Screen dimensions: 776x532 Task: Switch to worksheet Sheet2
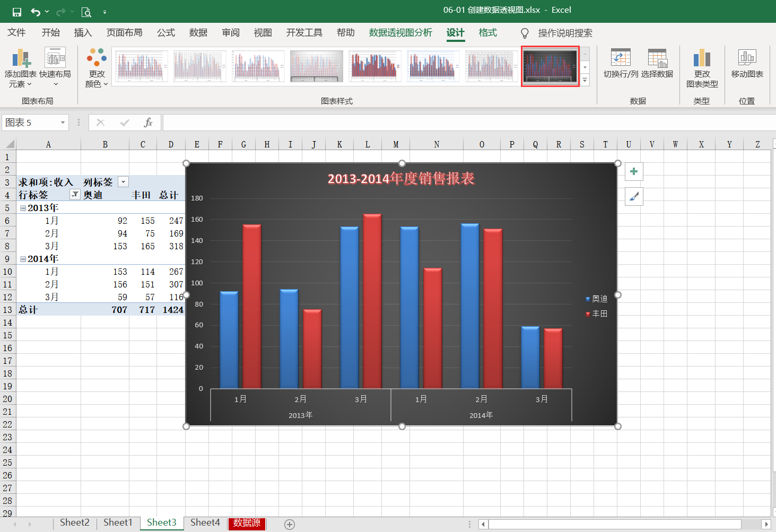[x=75, y=523]
